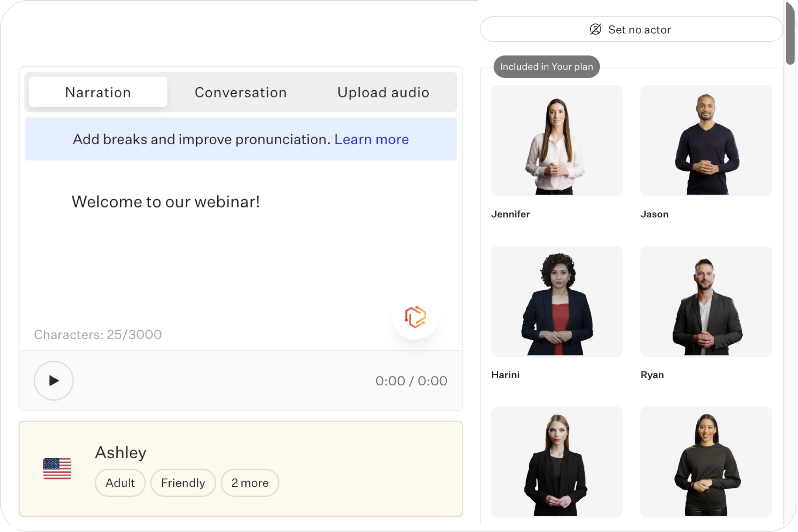Open the Upload audio tab
This screenshot has width=798, height=532.
(383, 92)
